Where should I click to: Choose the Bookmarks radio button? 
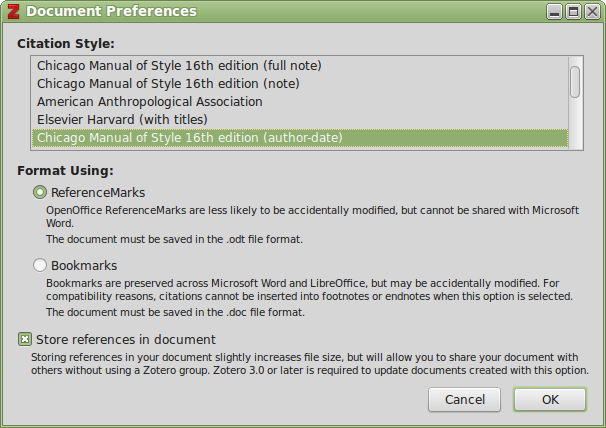coord(40,265)
